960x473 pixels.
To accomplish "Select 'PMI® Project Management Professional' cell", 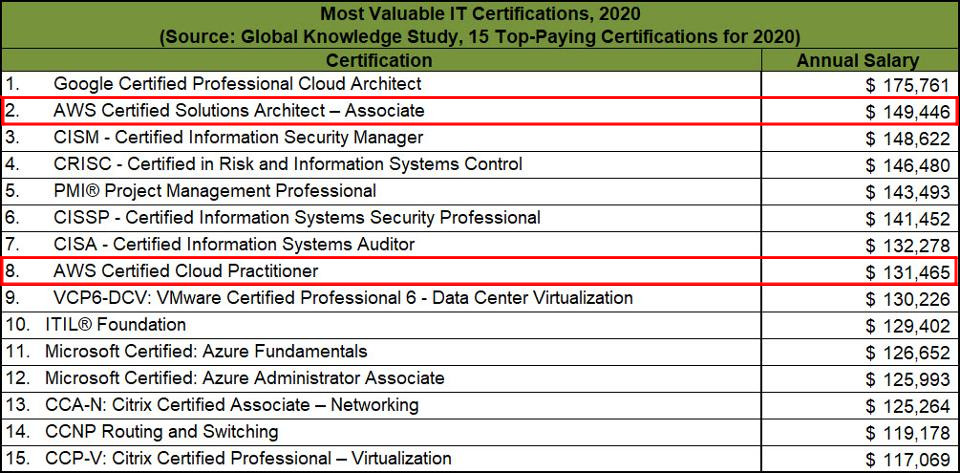I will (x=381, y=191).
